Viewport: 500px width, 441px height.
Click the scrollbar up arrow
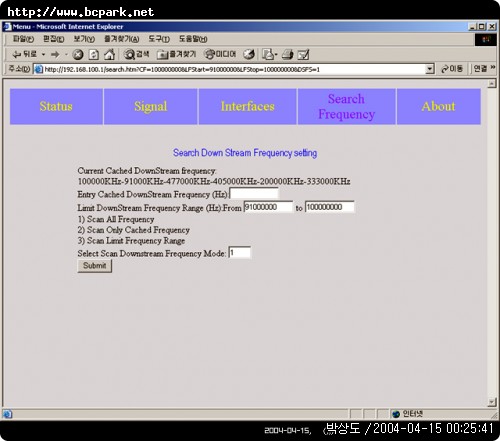click(492, 84)
